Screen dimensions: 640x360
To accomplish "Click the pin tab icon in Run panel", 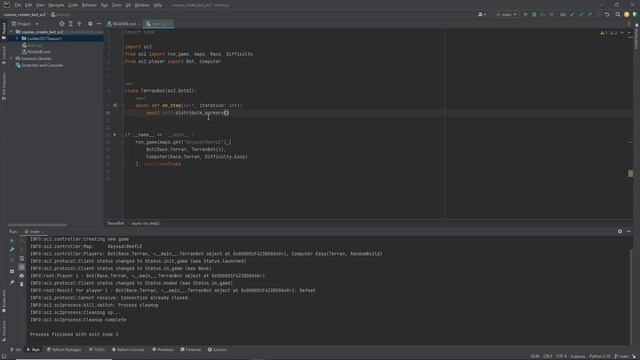I will 12,282.
